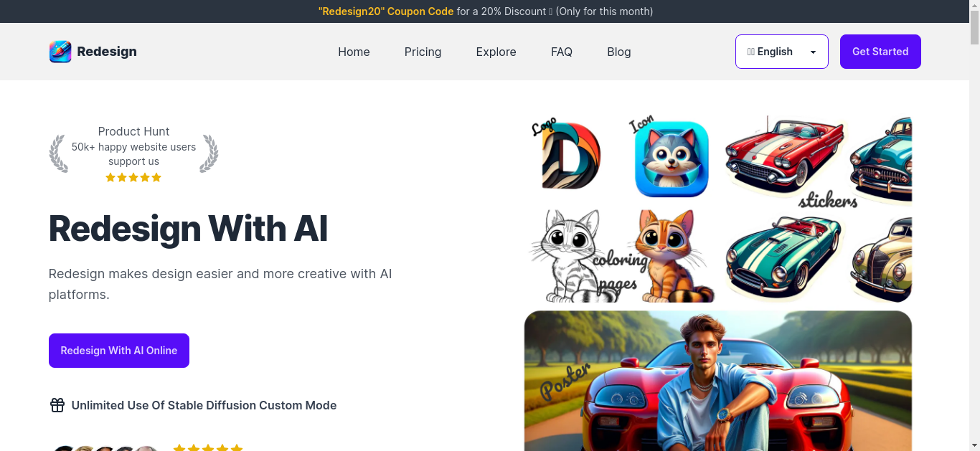
Task: Navigate to Explore in the navbar
Action: tap(496, 52)
